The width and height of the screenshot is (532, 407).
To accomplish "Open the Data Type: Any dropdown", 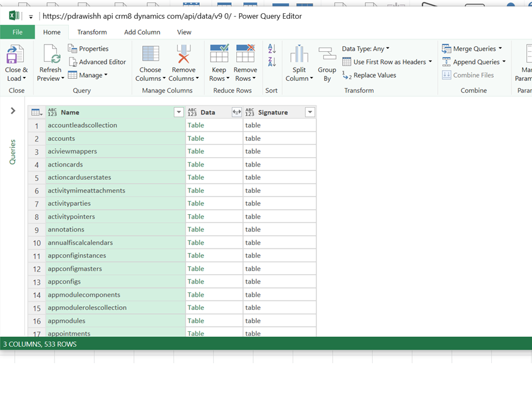I will pyautogui.click(x=365, y=49).
